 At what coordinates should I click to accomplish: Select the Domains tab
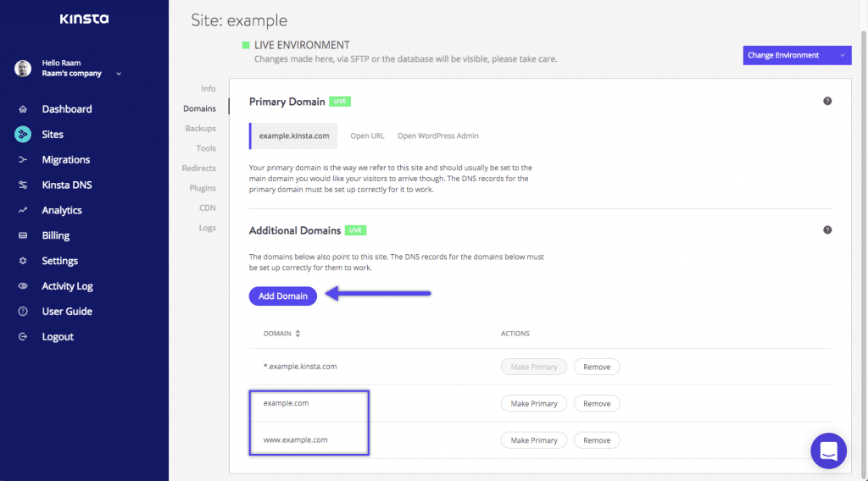tap(199, 108)
